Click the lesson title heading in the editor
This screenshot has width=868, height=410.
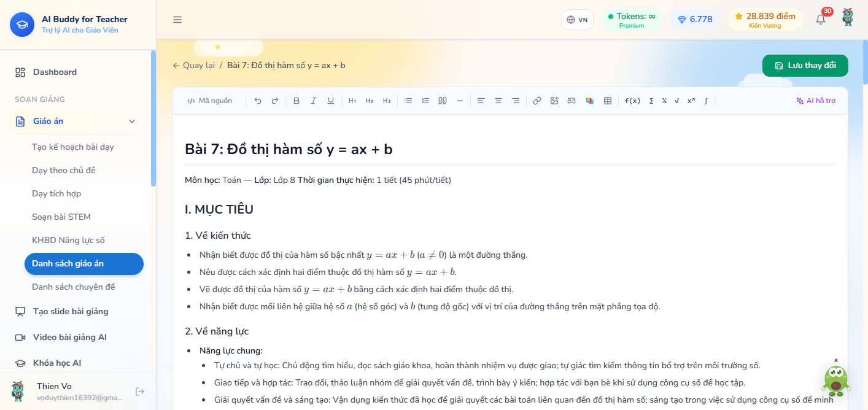(x=289, y=149)
